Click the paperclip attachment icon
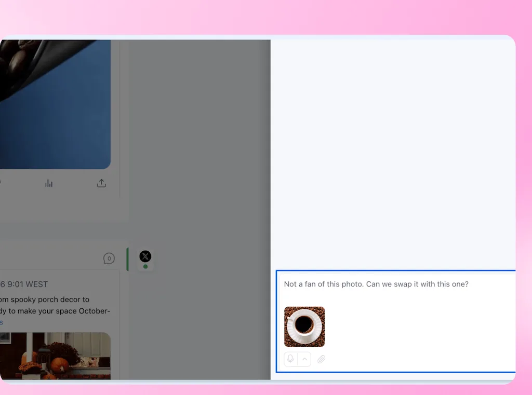The height and width of the screenshot is (395, 532). (321, 359)
